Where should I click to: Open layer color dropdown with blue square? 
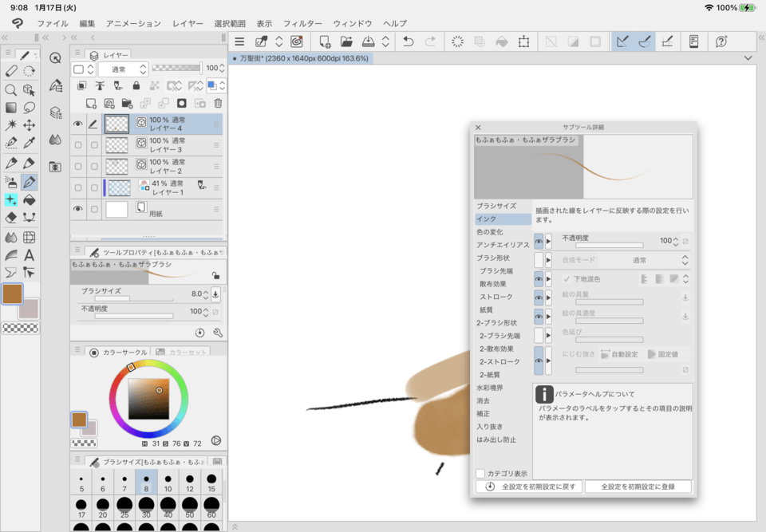point(216,85)
